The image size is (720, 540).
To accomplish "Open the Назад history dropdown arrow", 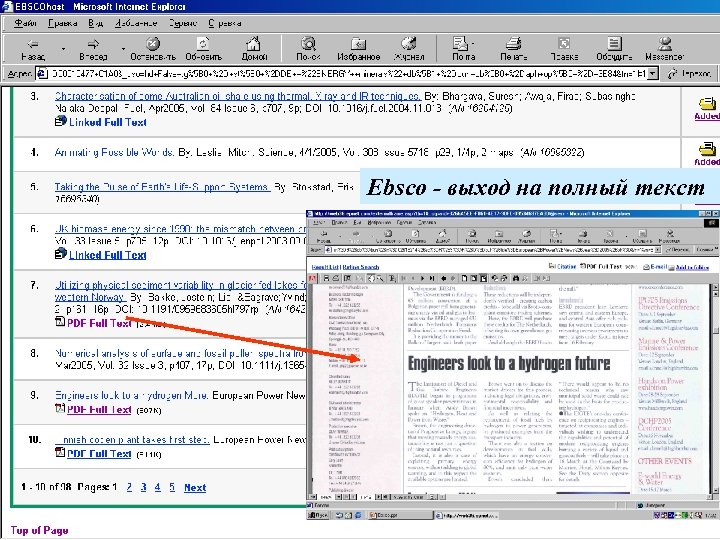I will pos(63,48).
